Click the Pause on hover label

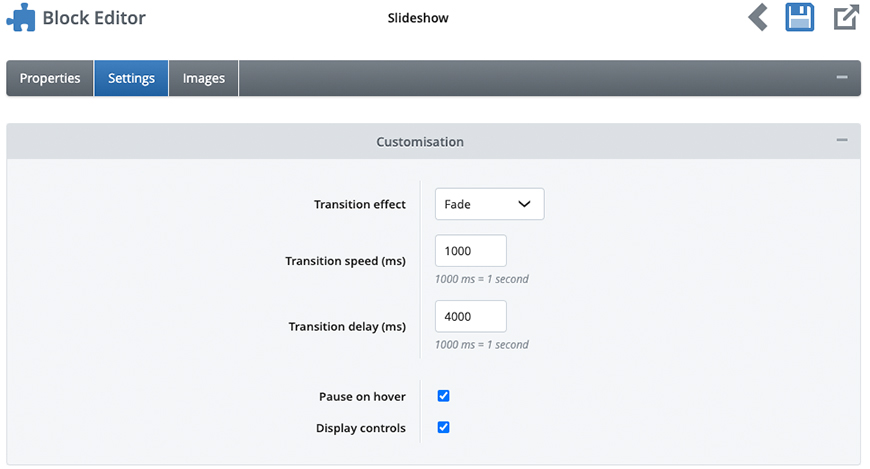coord(362,396)
